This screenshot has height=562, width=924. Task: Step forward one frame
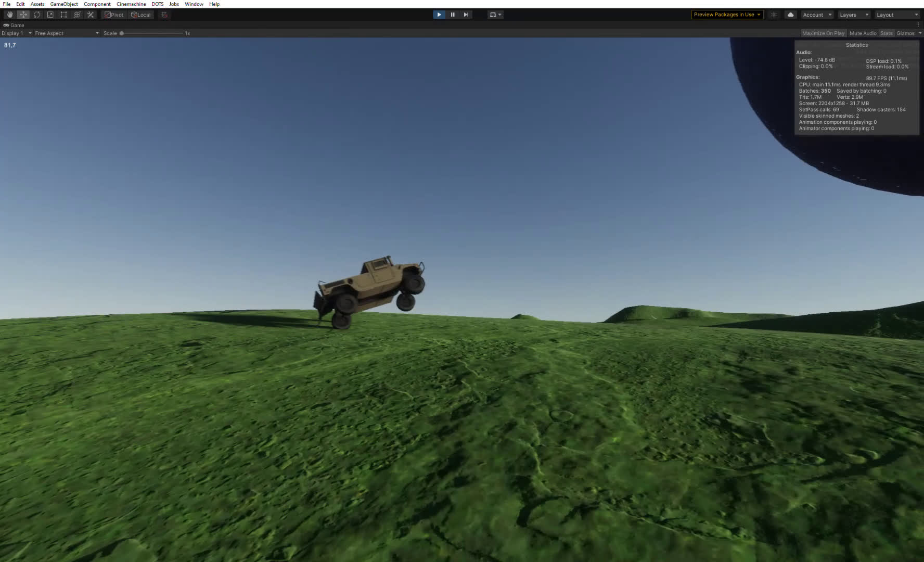[466, 15]
